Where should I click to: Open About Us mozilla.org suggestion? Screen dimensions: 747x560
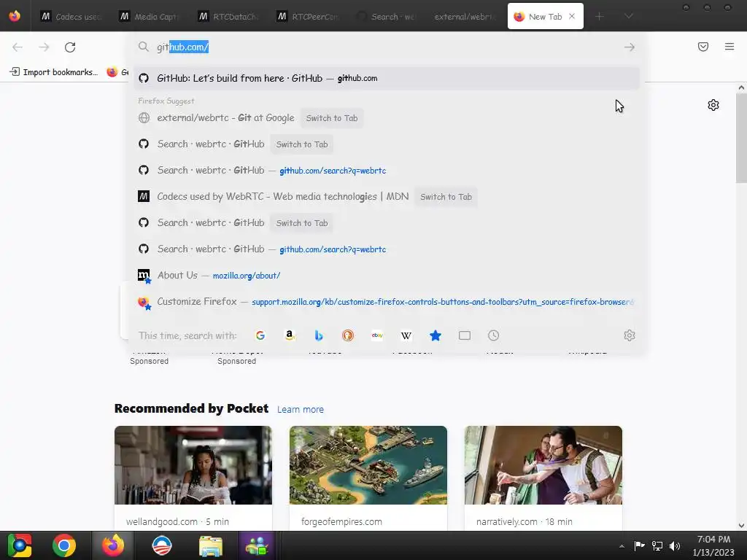[387, 275]
